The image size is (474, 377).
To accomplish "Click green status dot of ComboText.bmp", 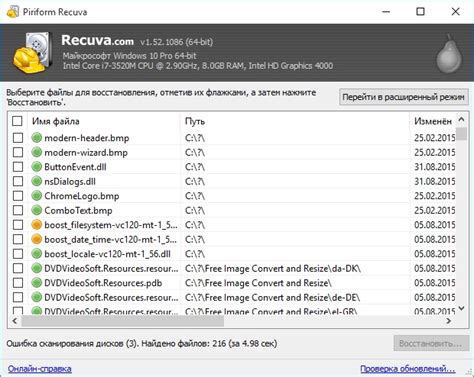I will [36, 210].
